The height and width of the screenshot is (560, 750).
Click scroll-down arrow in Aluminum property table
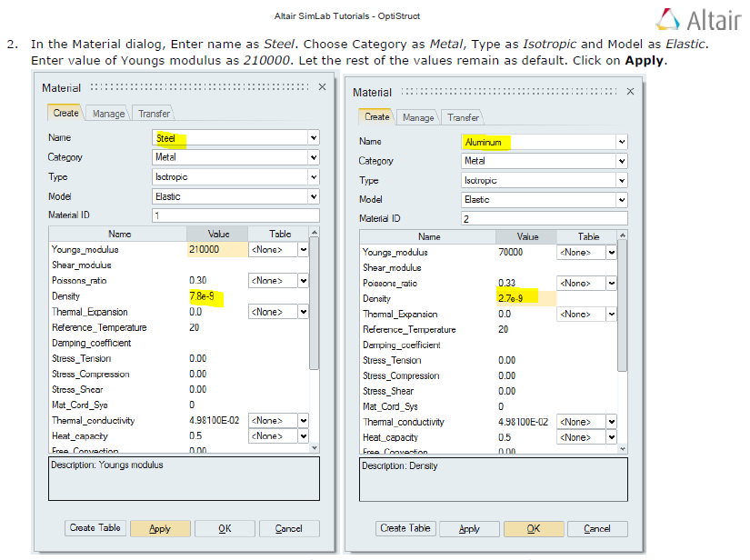click(623, 448)
